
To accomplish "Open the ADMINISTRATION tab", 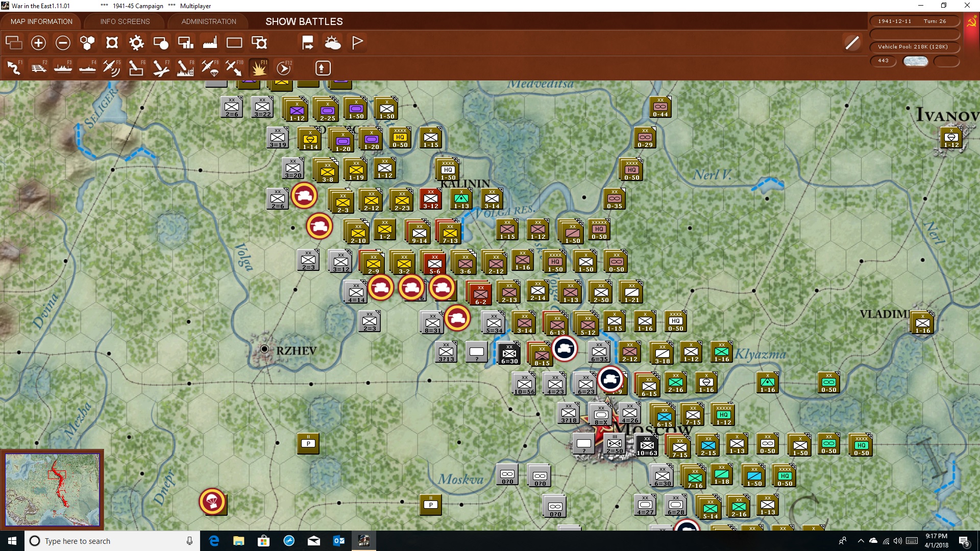I will pyautogui.click(x=209, y=21).
